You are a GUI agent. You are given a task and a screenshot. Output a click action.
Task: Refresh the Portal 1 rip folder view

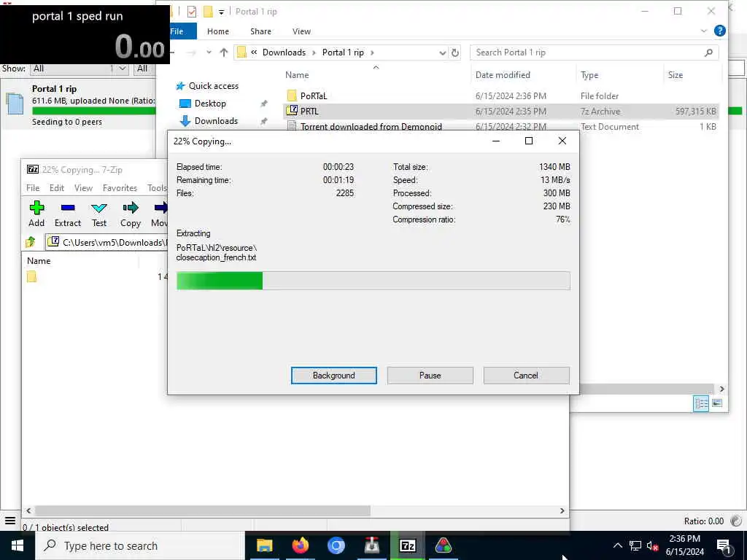(x=455, y=52)
